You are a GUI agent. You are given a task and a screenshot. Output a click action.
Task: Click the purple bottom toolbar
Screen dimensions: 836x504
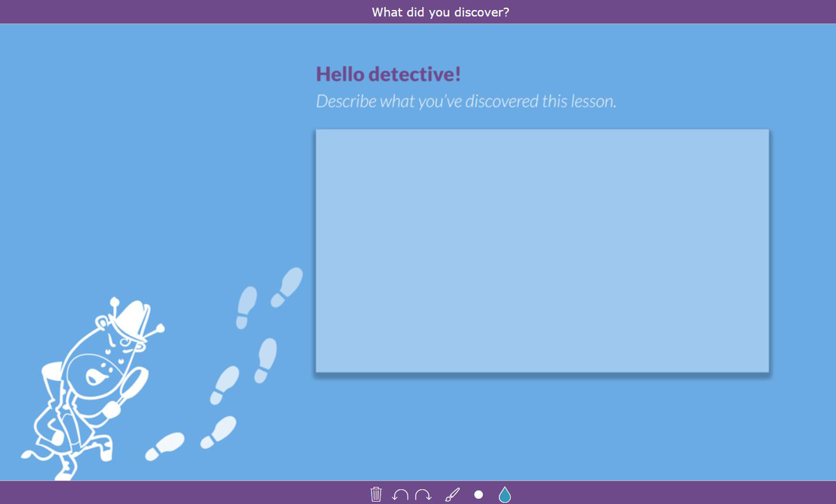(646, 495)
